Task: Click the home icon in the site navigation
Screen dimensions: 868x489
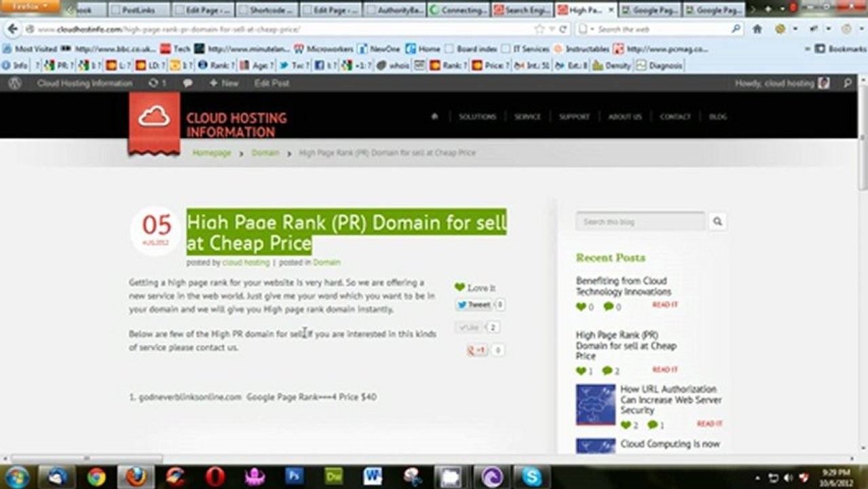Action: [434, 116]
